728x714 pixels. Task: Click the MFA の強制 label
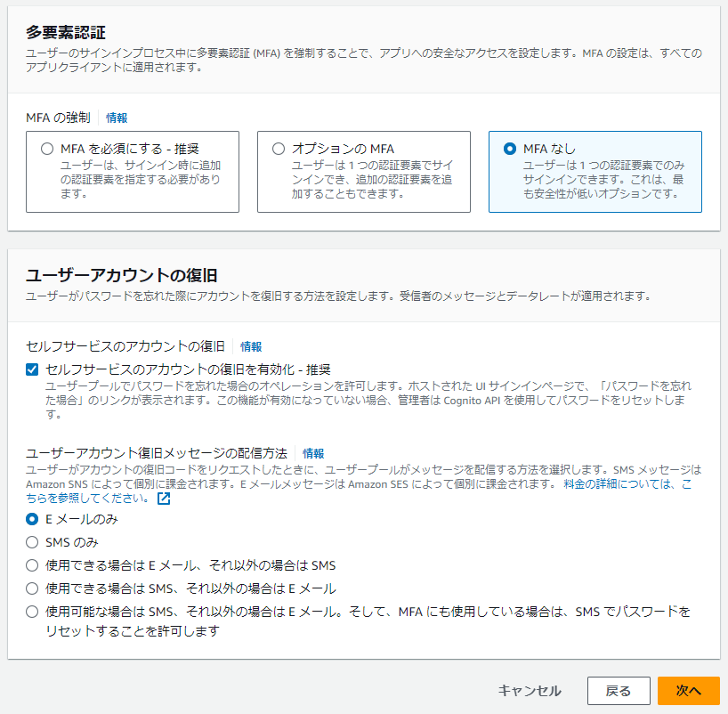click(58, 118)
